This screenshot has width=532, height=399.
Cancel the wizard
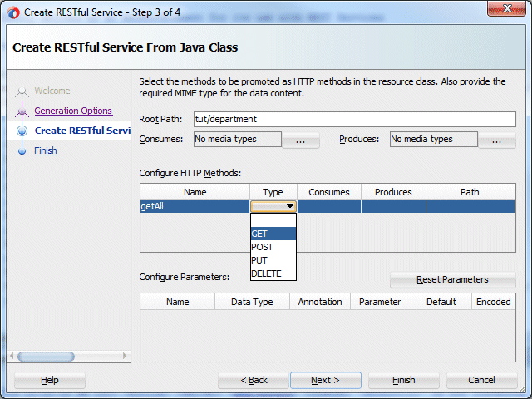tap(482, 380)
